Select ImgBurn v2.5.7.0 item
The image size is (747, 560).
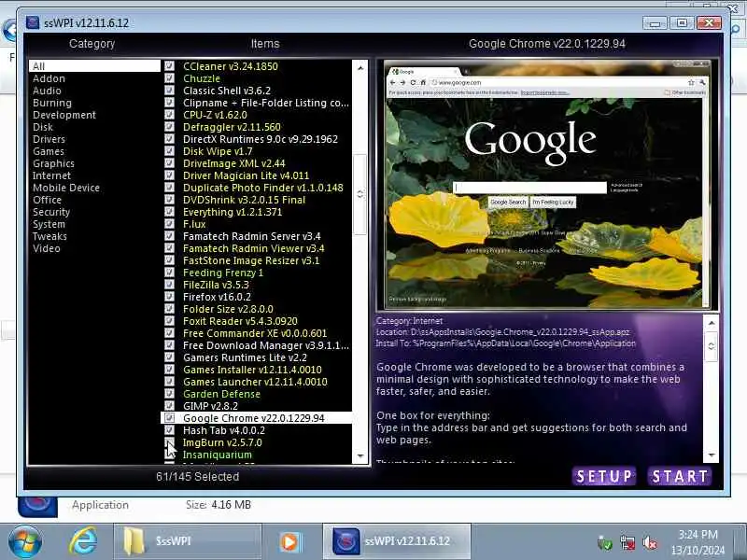tap(222, 441)
